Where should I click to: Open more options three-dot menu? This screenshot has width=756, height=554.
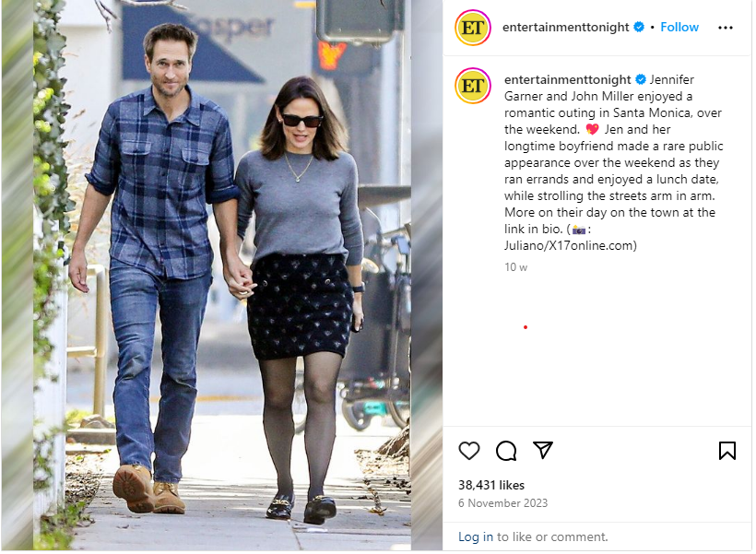[726, 28]
